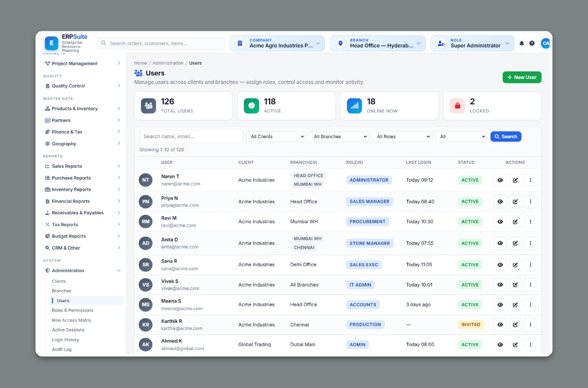Expand the Sales Reports sidebar item
Screen dimensions: 588x388
(82, 166)
